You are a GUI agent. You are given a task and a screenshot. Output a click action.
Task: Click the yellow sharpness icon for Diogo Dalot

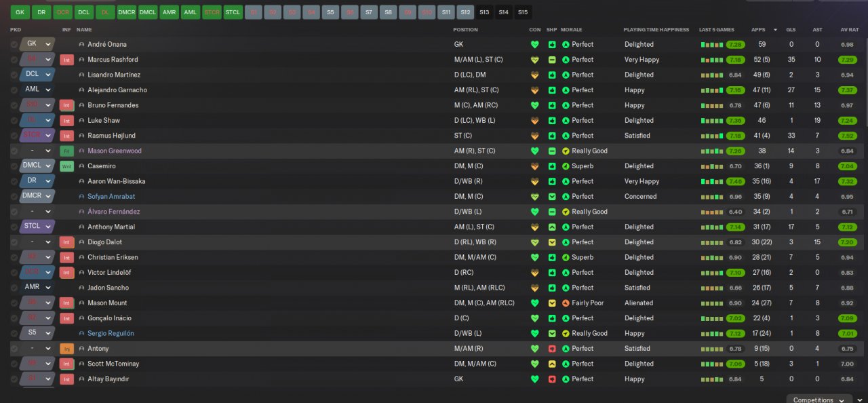pos(552,242)
